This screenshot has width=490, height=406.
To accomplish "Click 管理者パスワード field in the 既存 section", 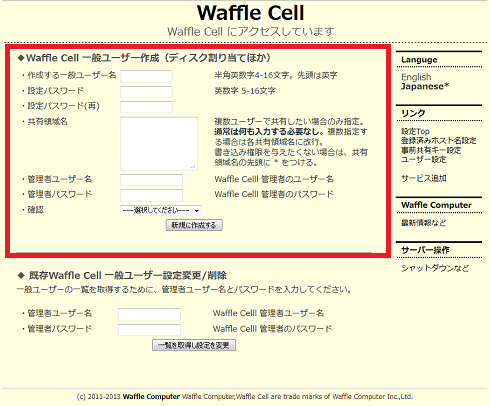I will pyautogui.click(x=149, y=329).
